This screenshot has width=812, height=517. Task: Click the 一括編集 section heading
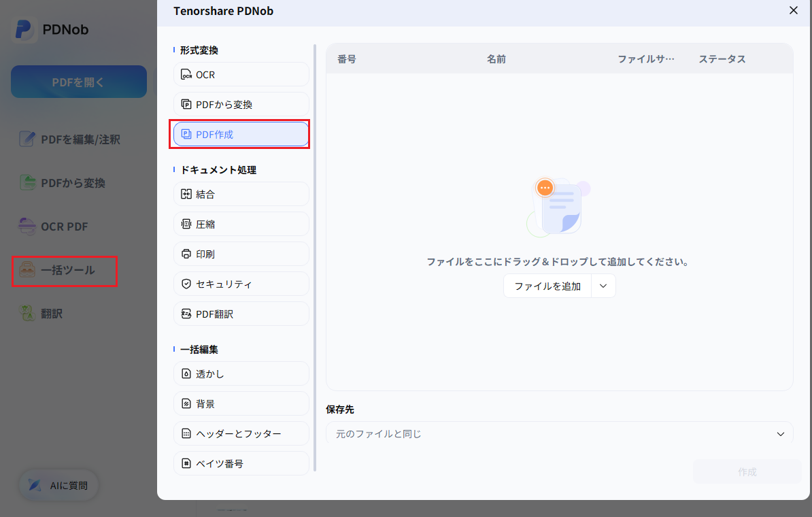coord(199,349)
